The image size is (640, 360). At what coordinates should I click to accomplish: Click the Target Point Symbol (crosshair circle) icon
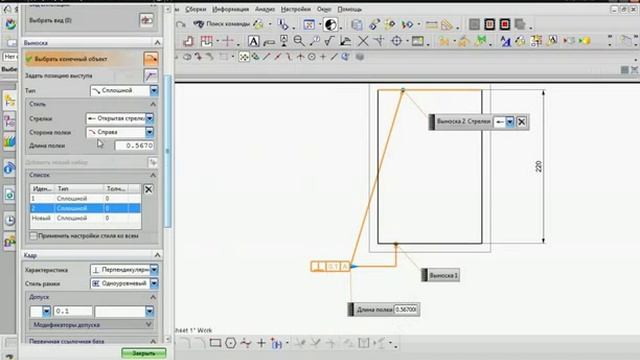point(396,41)
